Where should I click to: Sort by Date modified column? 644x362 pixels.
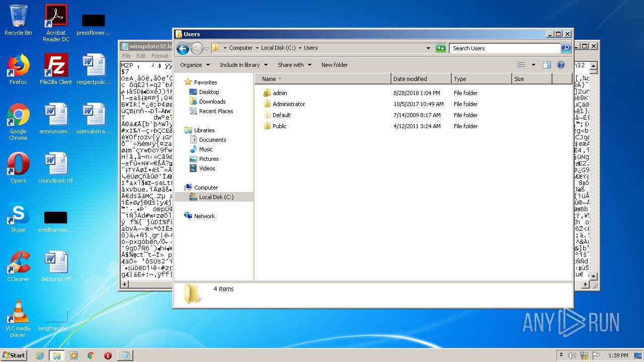[421, 79]
